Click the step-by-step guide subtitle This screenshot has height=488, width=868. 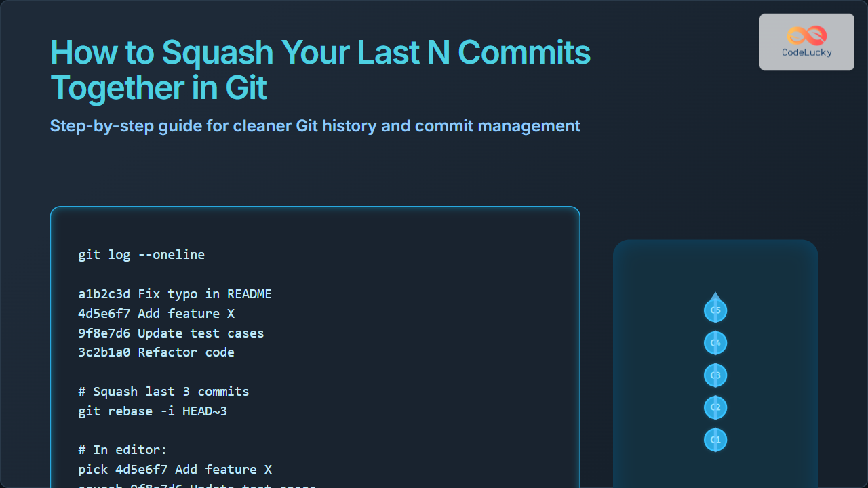[x=315, y=126]
